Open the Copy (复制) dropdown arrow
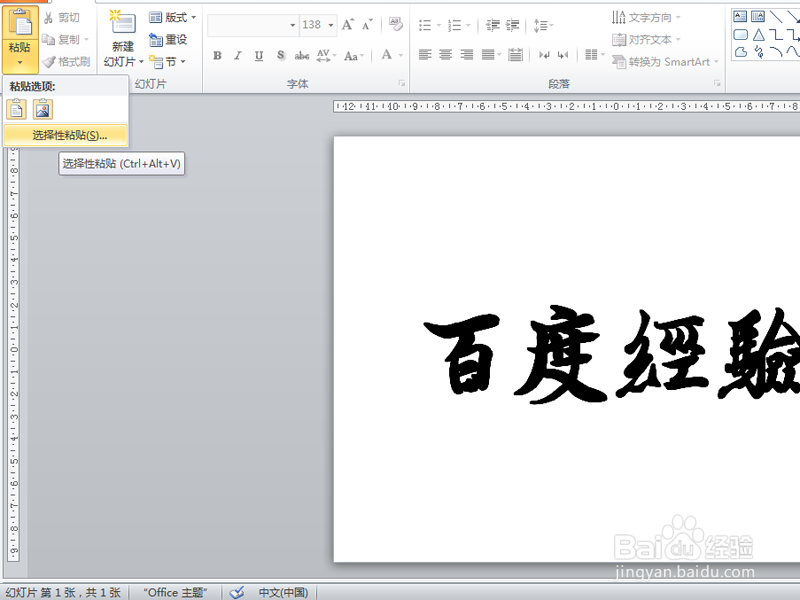Viewport: 800px width, 600px height. point(86,39)
